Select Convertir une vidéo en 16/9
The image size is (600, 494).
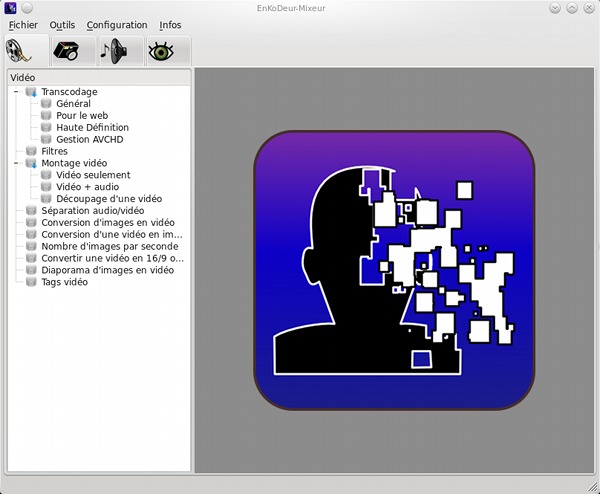(x=112, y=258)
